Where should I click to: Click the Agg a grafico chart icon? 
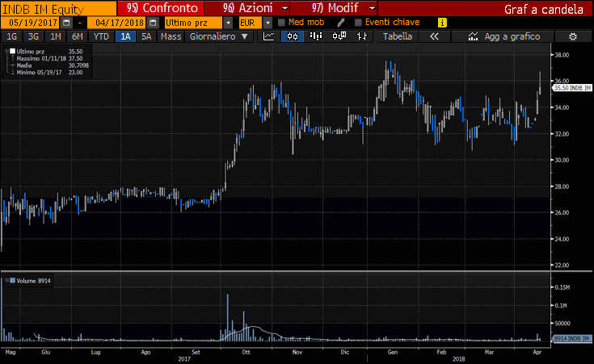point(473,36)
